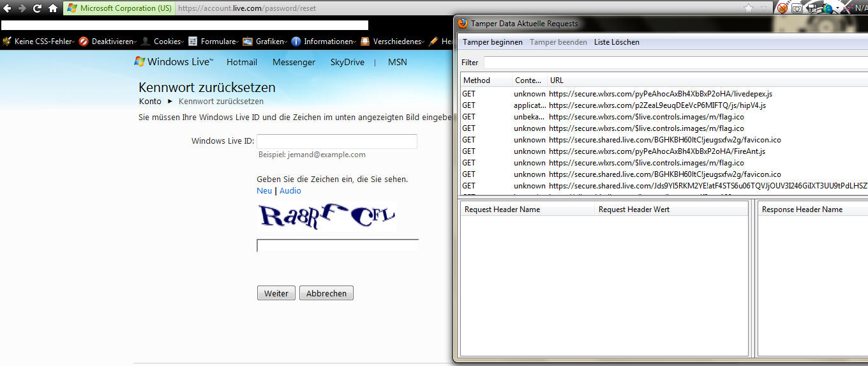Focus the Filter field in Tamper Data
Image resolution: width=868 pixels, height=366 pixels.
[x=675, y=63]
